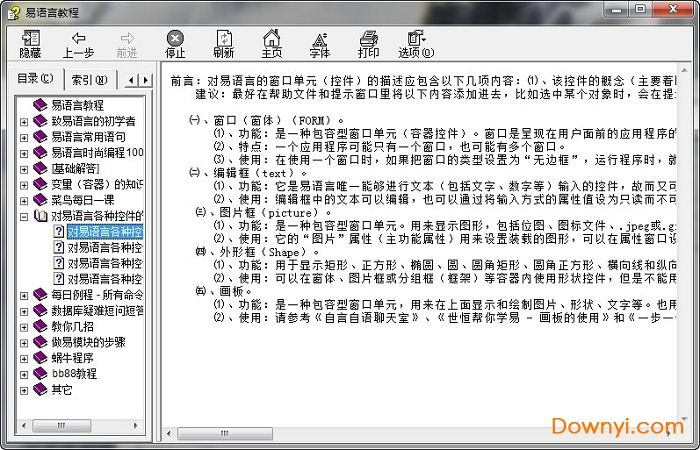Click the ㈤、画板 heading

point(224,292)
